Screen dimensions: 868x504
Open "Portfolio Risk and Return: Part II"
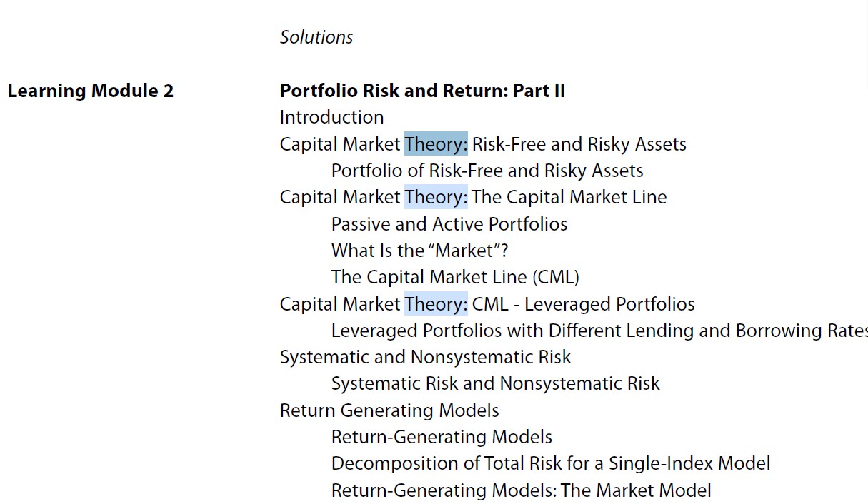(x=422, y=91)
